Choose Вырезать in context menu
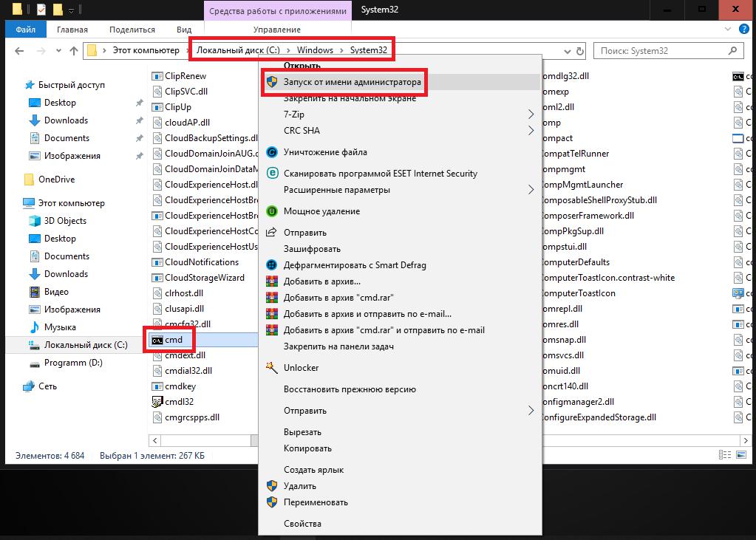Screen dimensions: 756x540 pyautogui.click(x=401, y=432)
